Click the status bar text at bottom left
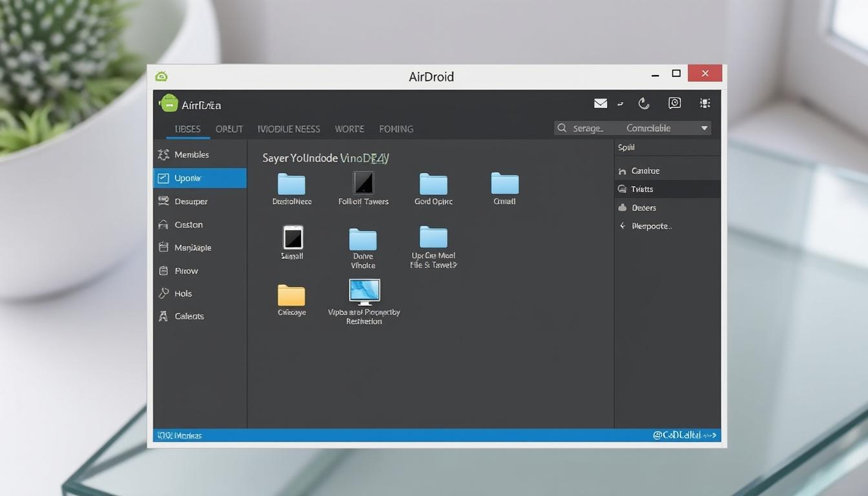868x496 pixels. [179, 436]
